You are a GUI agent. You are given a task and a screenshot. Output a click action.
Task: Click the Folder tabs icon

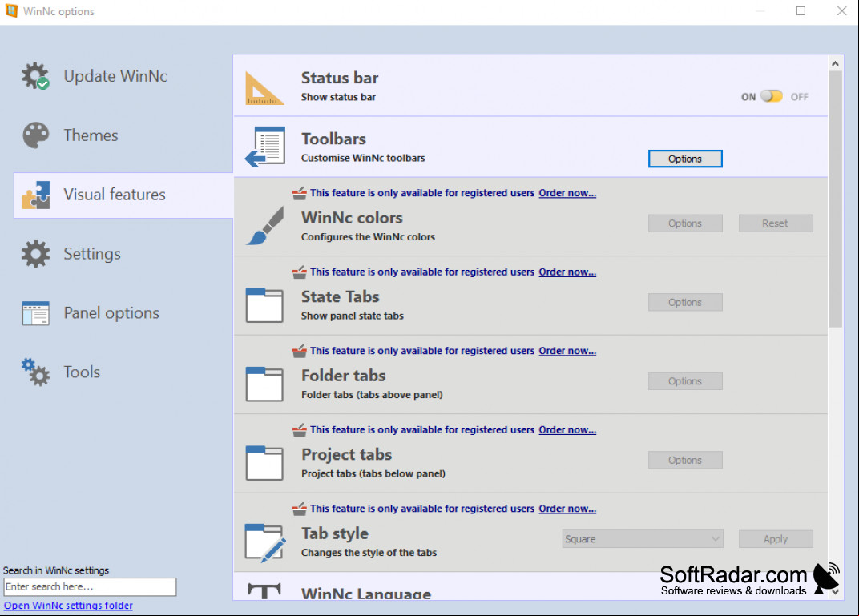coord(264,384)
